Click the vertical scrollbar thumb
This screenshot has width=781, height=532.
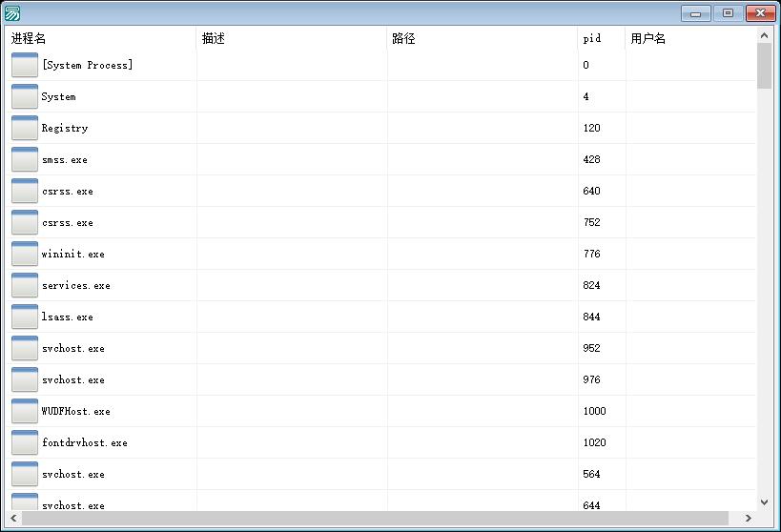(x=764, y=66)
